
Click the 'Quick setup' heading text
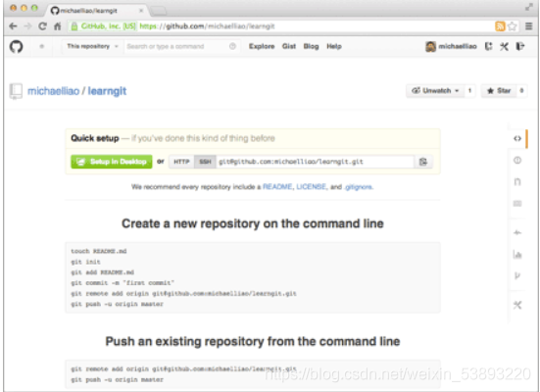(95, 138)
